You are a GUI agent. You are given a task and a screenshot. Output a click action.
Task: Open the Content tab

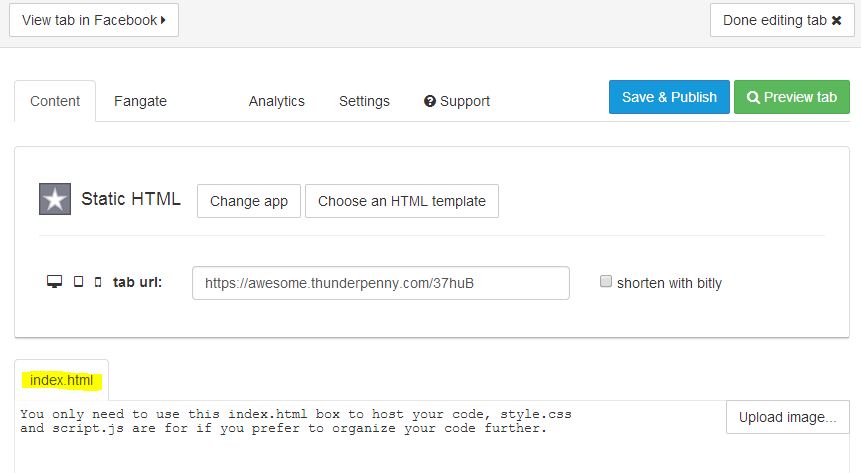click(55, 101)
